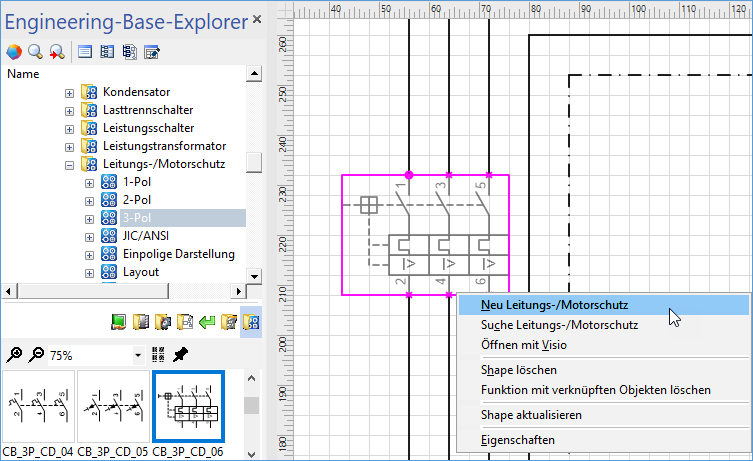Expand the JIC/ANSI folder
753x461 pixels.
click(89, 236)
